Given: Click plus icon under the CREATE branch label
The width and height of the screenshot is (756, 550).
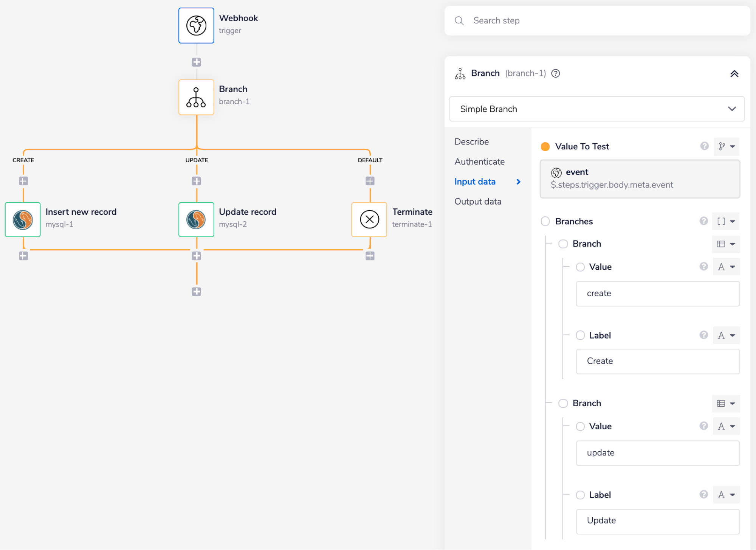Looking at the screenshot, I should [x=23, y=181].
